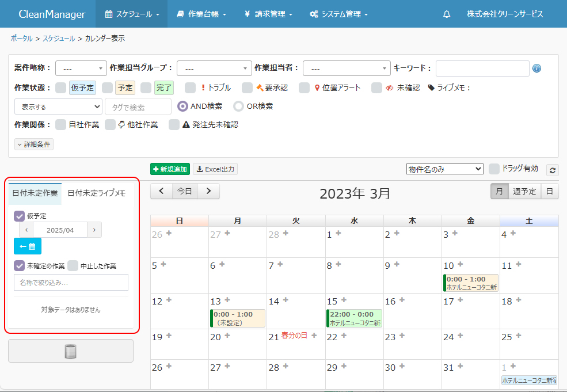Viewport: 567px width, 392px height.
Task: Go to previous month with left chevron
Action: pyautogui.click(x=161, y=191)
